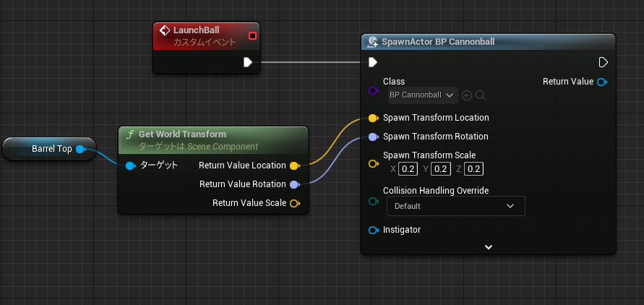Open the Collision Handling Override Default dropdown
The height and width of the screenshot is (305, 644).
coord(456,206)
